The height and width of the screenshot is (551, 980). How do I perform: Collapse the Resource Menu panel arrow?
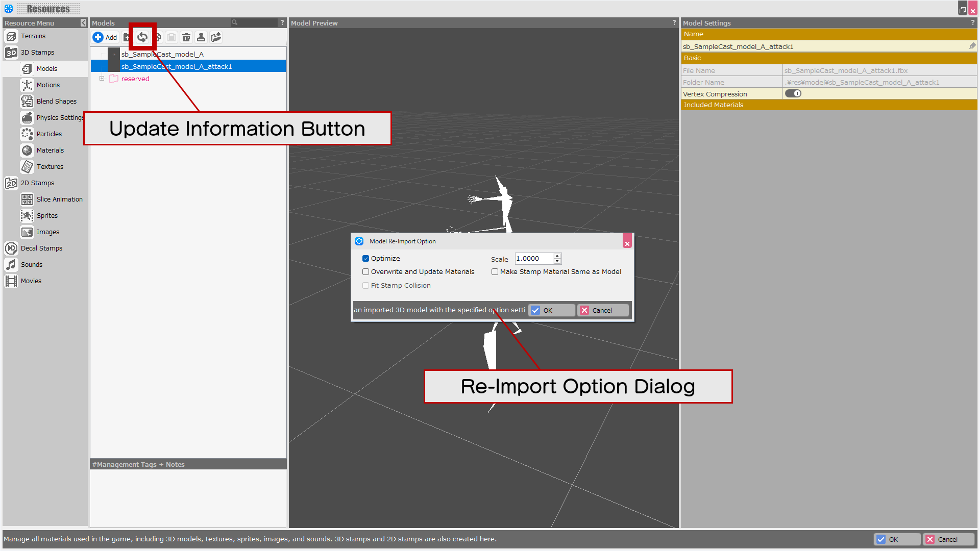point(83,23)
